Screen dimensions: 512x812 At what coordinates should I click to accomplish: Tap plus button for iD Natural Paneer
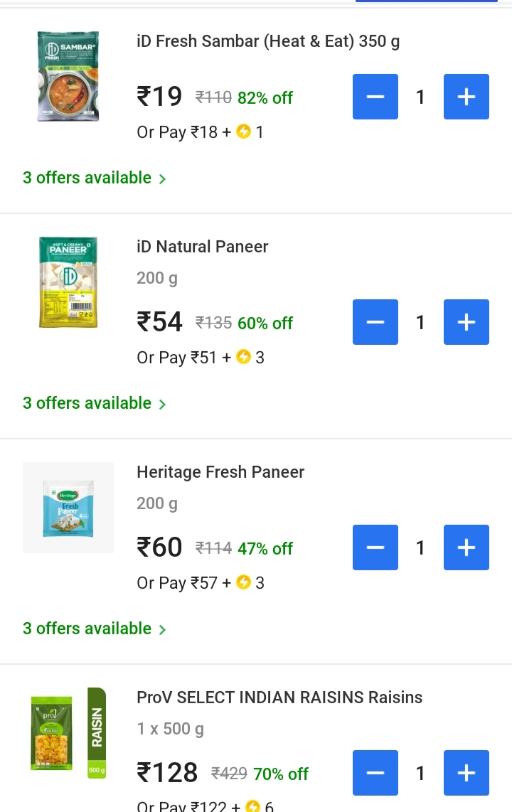pos(466,322)
